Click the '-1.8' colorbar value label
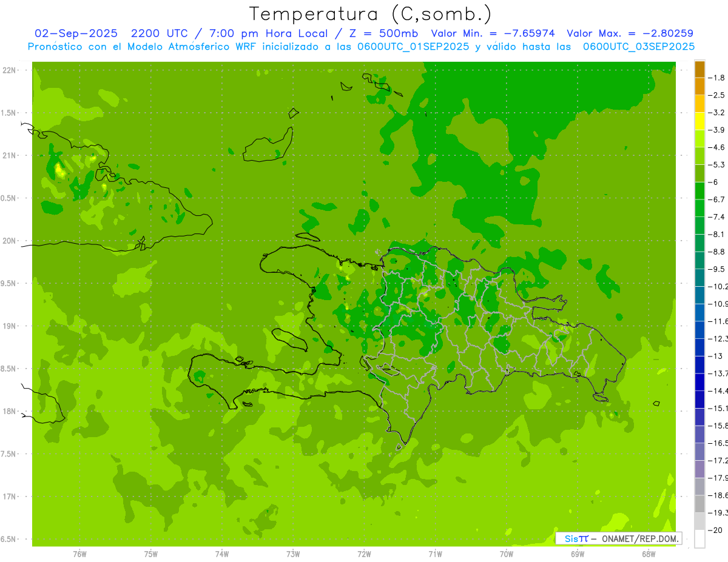This screenshot has height=562, width=728. (x=716, y=78)
